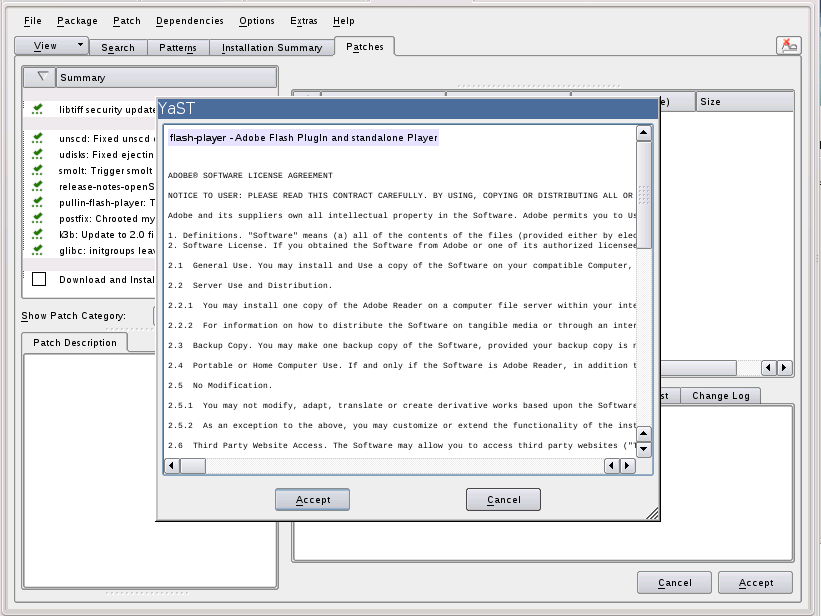This screenshot has width=821, height=616.
Task: Click Cancel in the main window
Action: click(x=674, y=582)
